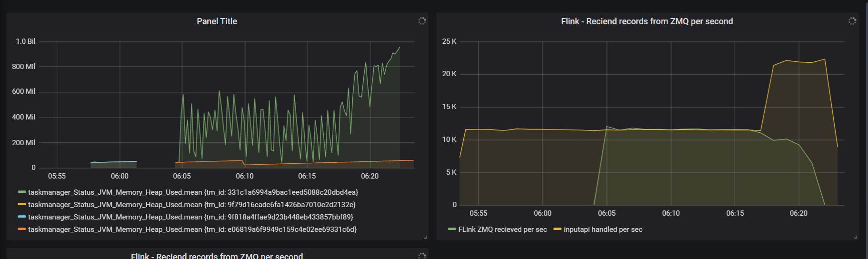This screenshot has width=868, height=259.
Task: Open the bottom-left Flink panel title menu
Action: tap(217, 256)
